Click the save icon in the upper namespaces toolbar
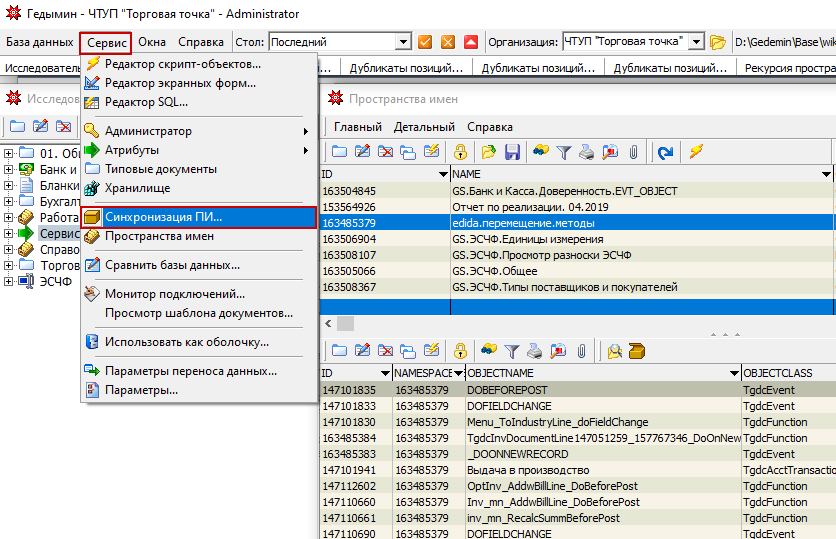This screenshot has width=836, height=539. [511, 152]
